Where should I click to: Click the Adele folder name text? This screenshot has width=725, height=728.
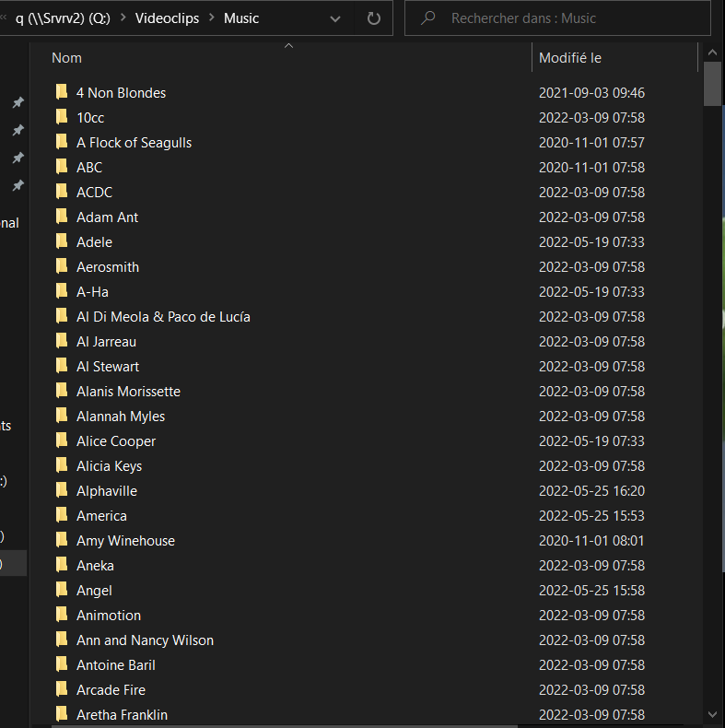[94, 242]
